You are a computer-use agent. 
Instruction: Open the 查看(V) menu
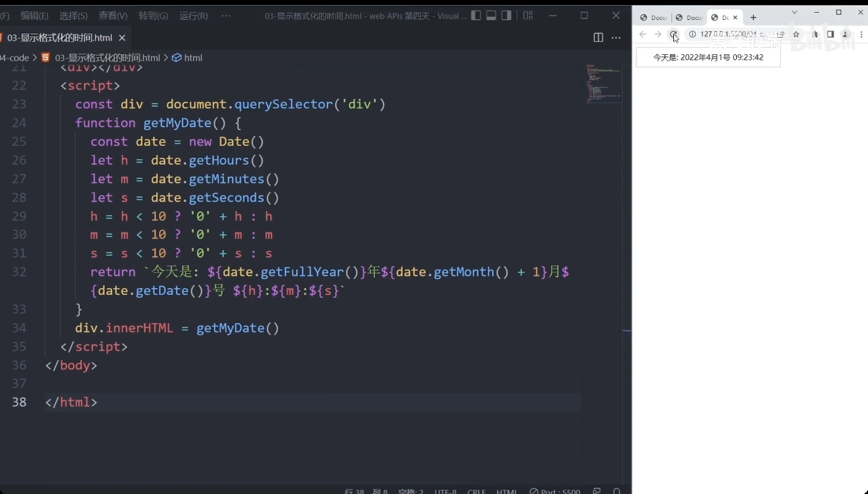[113, 16]
